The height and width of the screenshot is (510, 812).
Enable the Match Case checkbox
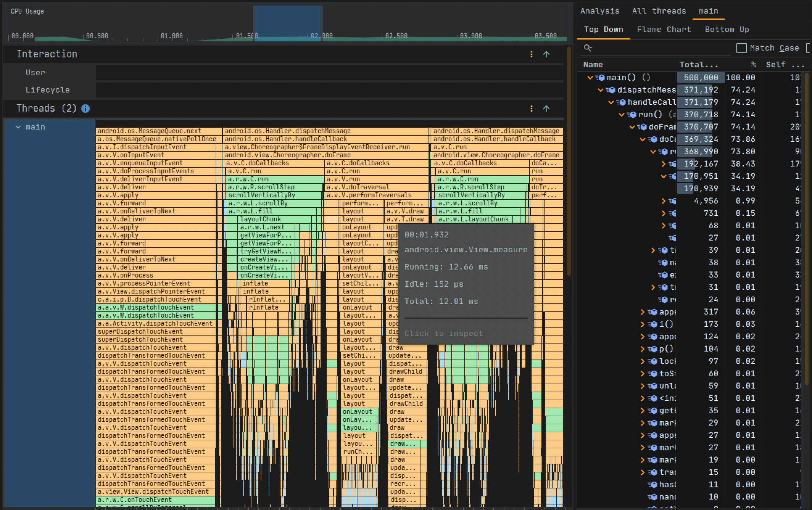point(742,48)
